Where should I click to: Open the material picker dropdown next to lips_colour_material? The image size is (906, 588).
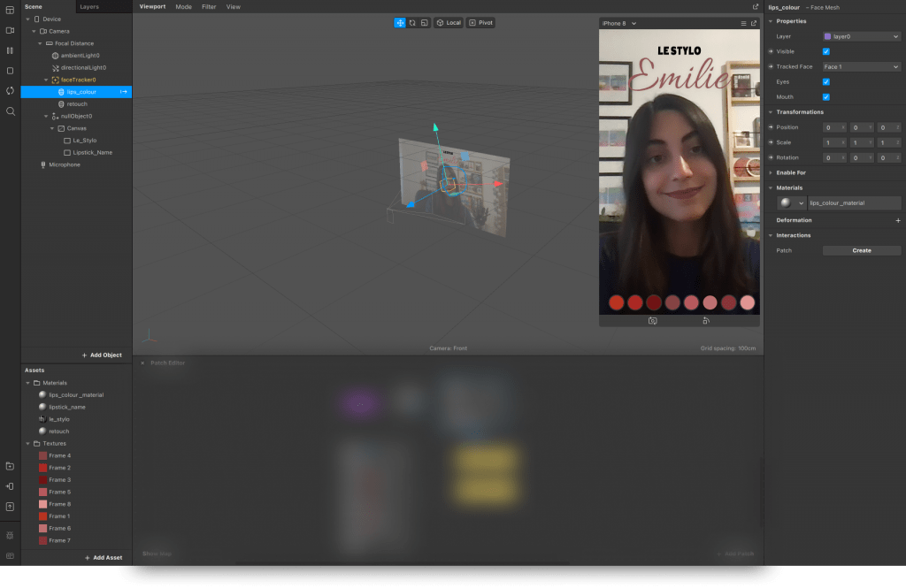(x=792, y=202)
